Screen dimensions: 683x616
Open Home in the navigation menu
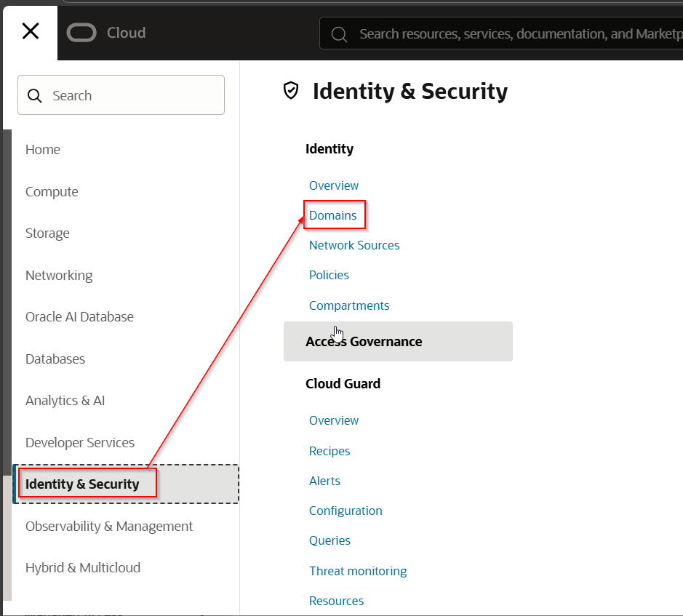click(43, 150)
